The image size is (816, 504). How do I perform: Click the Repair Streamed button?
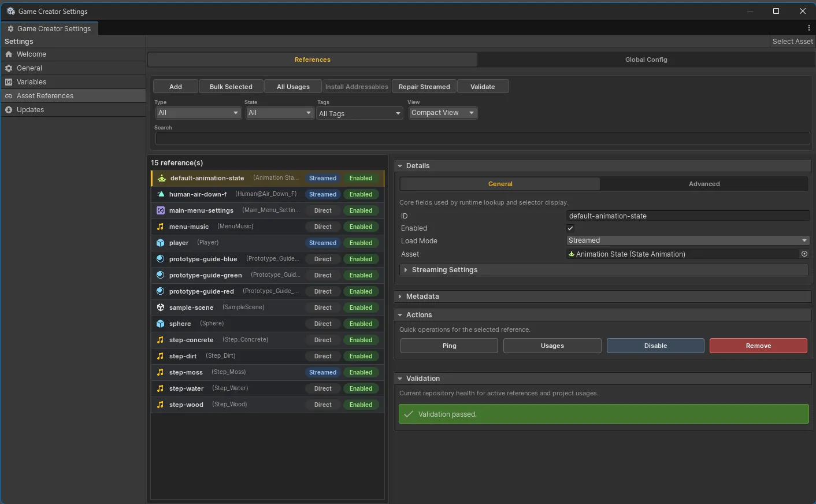tap(424, 87)
